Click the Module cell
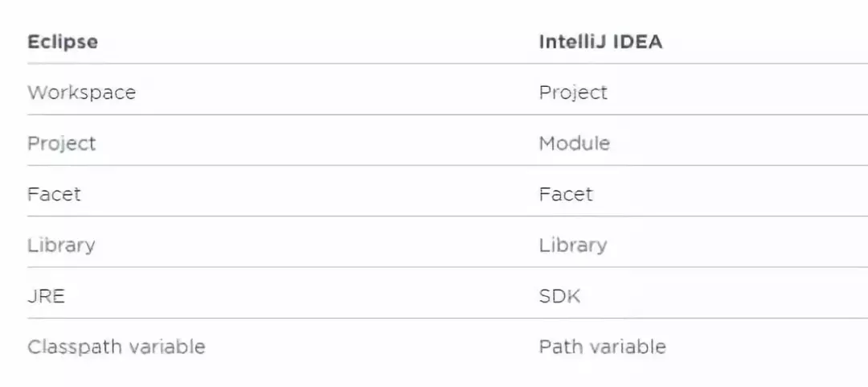868x387 pixels. (574, 143)
